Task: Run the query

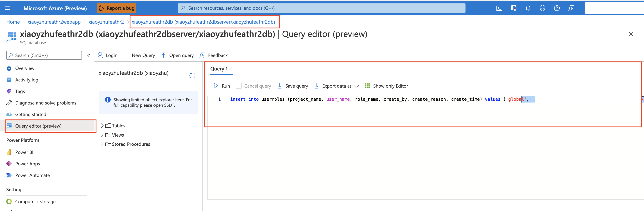Action: pyautogui.click(x=222, y=86)
